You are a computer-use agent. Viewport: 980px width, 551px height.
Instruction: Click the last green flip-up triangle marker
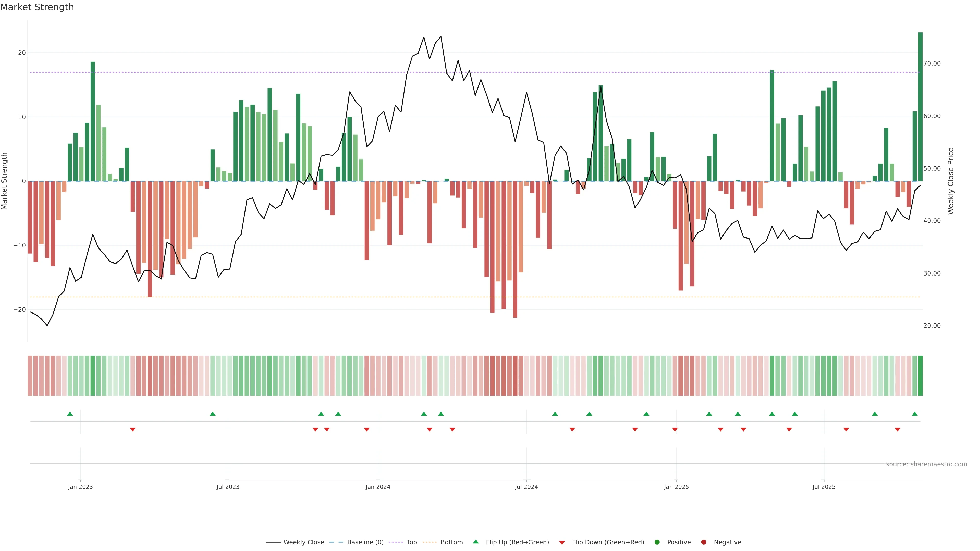915,414
